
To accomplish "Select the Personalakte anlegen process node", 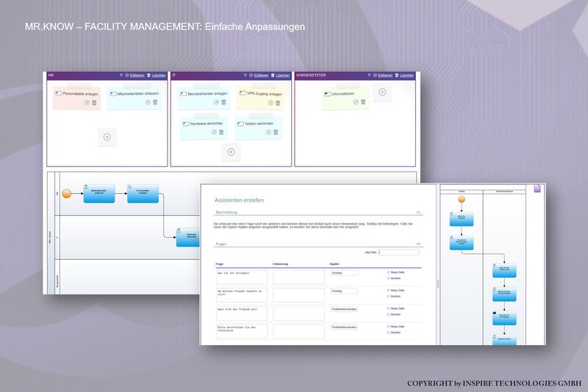I will pos(143,194).
